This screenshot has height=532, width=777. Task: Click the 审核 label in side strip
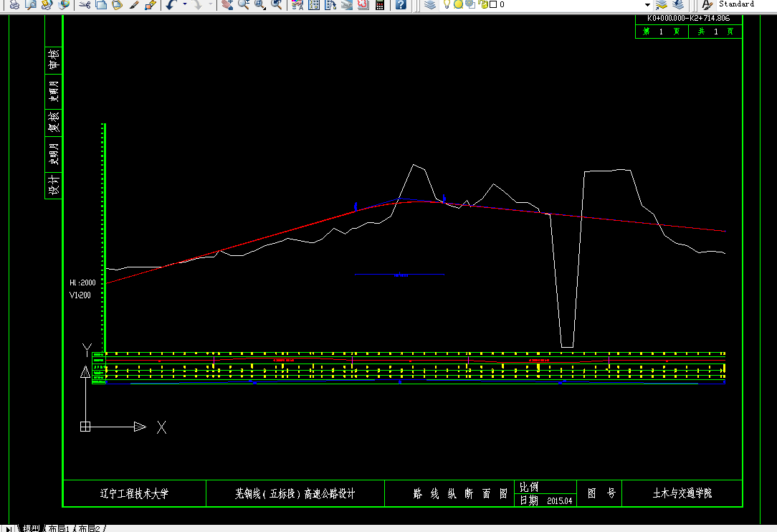pyautogui.click(x=54, y=59)
